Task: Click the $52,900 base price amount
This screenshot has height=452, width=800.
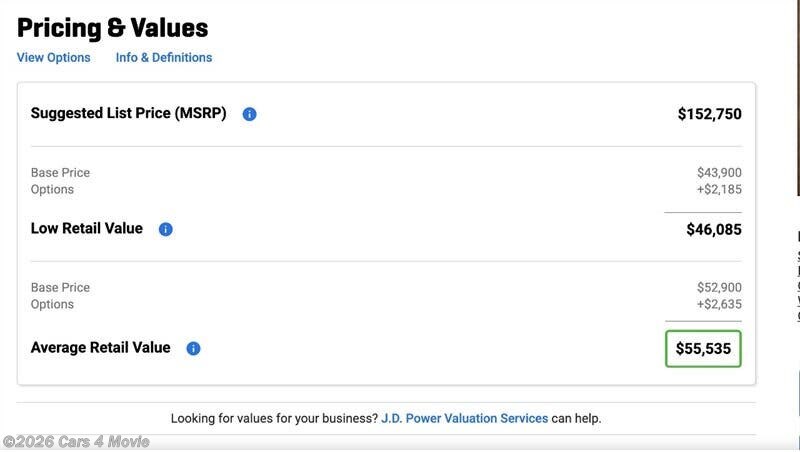Action: pyautogui.click(x=719, y=288)
